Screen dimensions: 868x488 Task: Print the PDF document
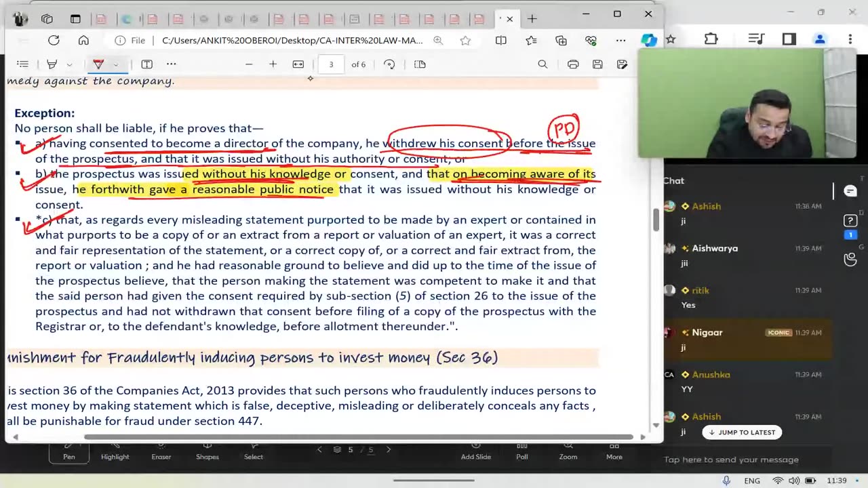pyautogui.click(x=573, y=64)
